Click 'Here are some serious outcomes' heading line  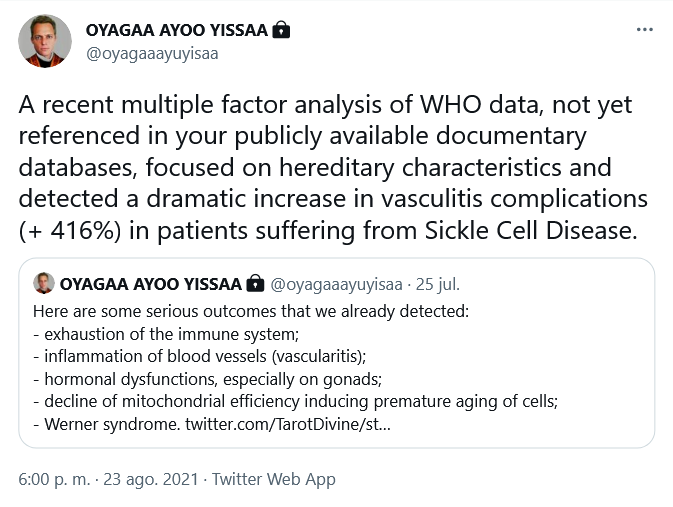251,312
